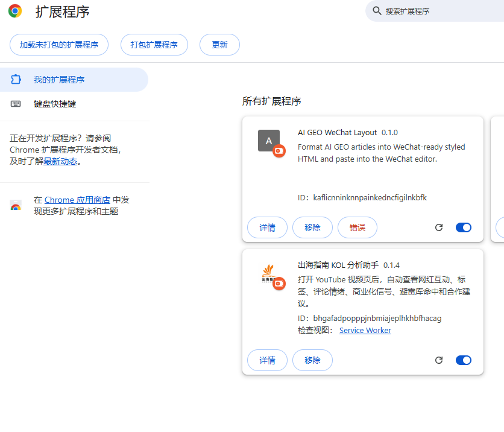The image size is (504, 432).
Task: Click AI GEO WeChat Layout extension icon
Action: pos(269,141)
